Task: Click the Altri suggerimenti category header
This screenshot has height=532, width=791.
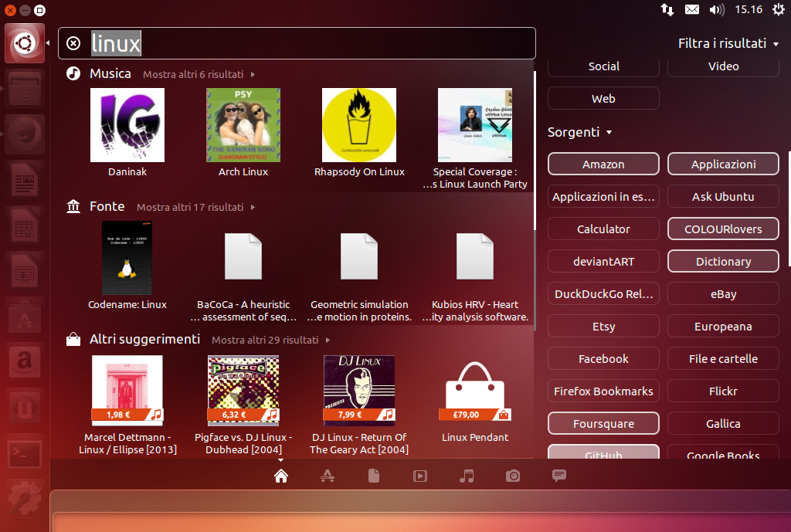Action: click(144, 339)
